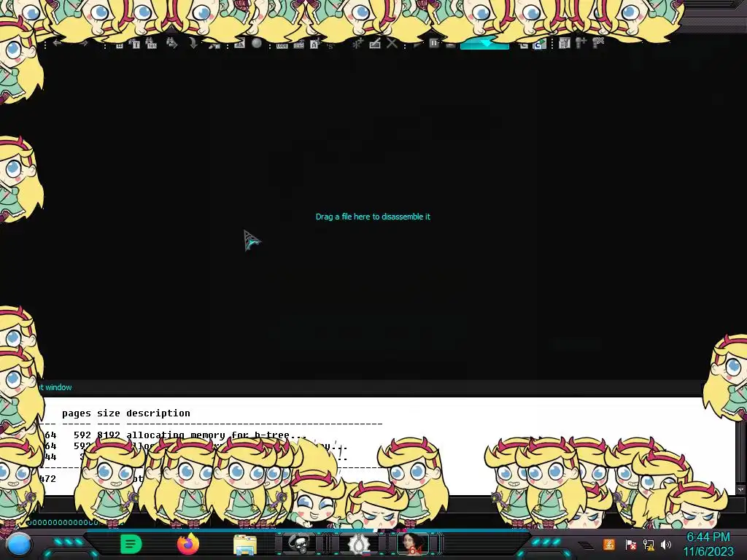Click the 'description' column header in output
The height and width of the screenshot is (560, 747).
158,413
